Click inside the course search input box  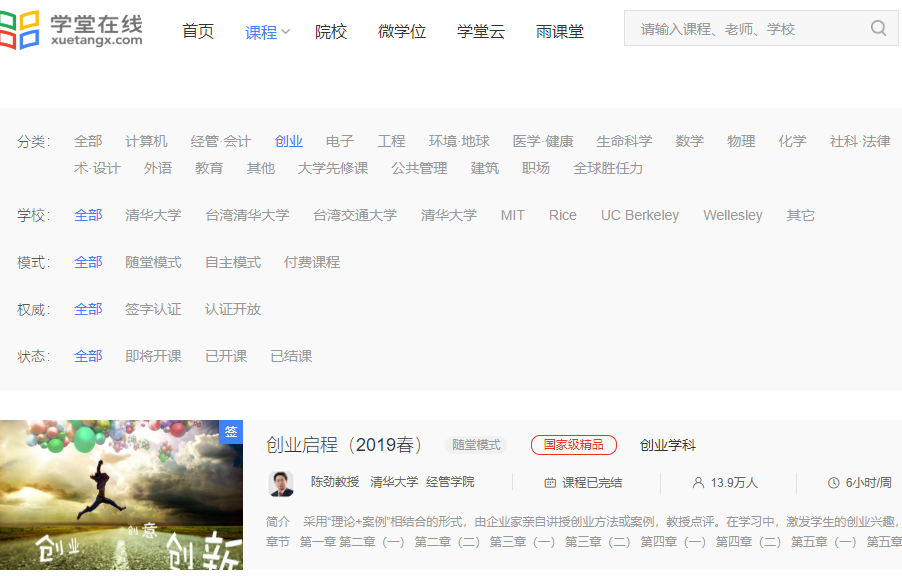(740, 28)
